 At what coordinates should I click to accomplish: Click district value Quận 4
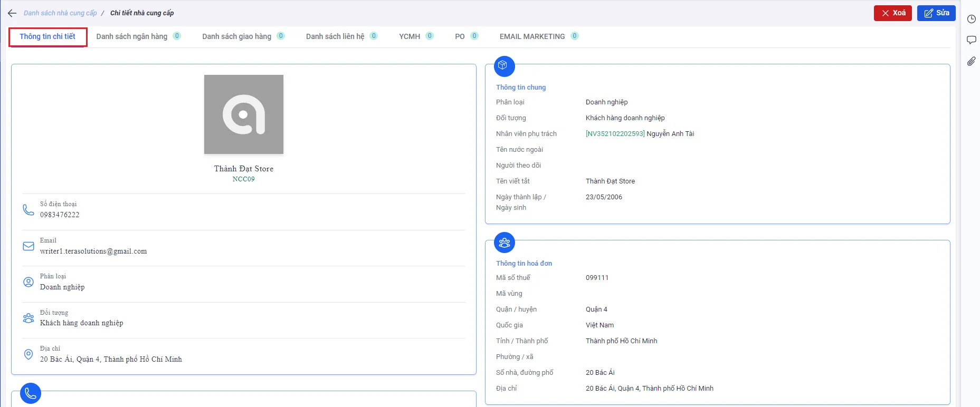click(596, 309)
